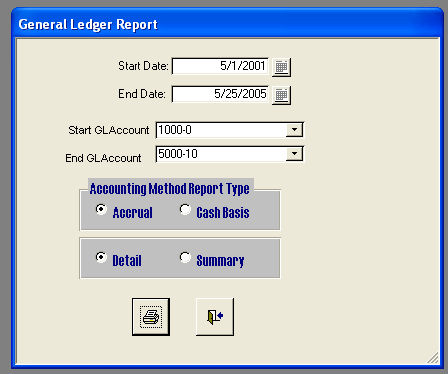
Task: Click the Cash Basis label text
Action: pyautogui.click(x=223, y=213)
